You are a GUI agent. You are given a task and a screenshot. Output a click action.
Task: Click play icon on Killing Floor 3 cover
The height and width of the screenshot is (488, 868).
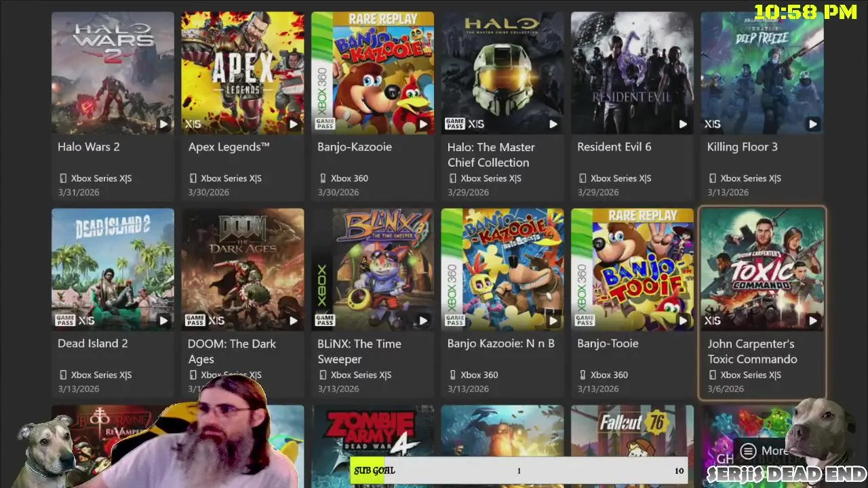click(812, 124)
